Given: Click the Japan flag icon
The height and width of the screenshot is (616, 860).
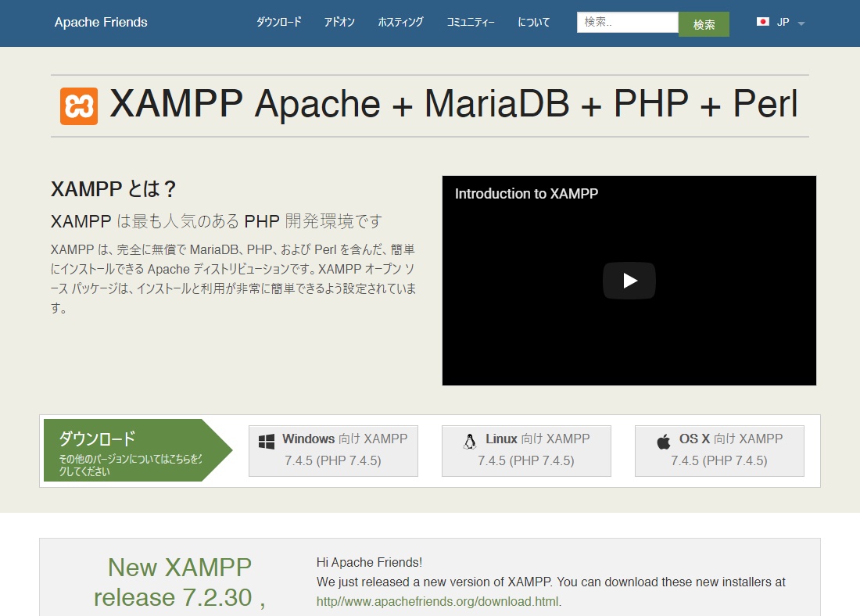Looking at the screenshot, I should point(763,22).
